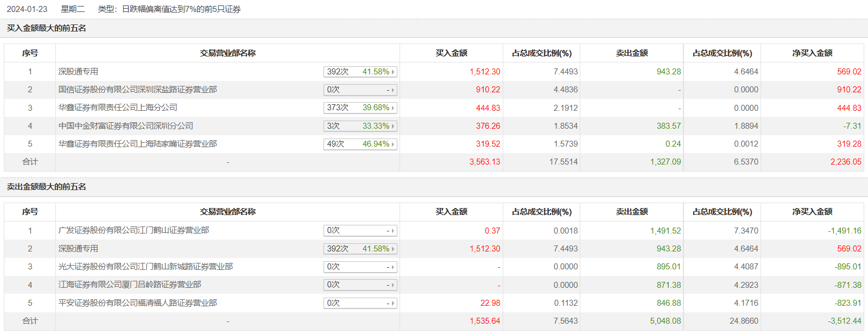Expand the 0次 box beside 国信证券深圳深盐路

[360, 90]
